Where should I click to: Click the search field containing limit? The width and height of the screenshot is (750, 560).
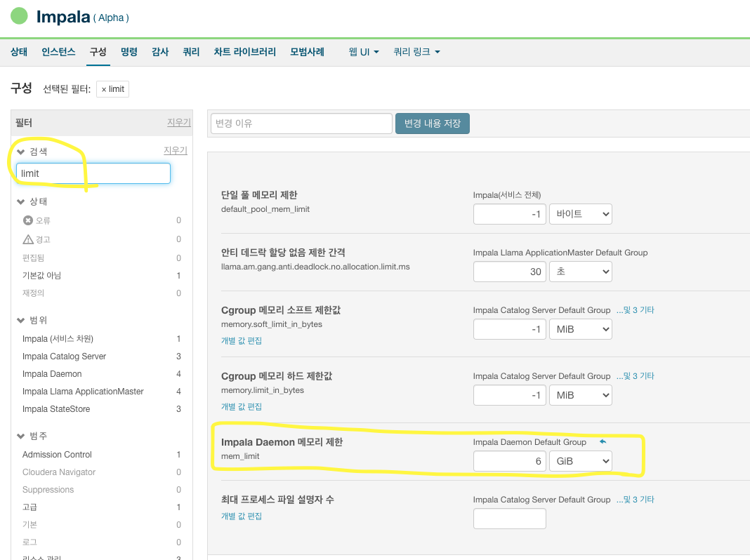[x=93, y=173]
